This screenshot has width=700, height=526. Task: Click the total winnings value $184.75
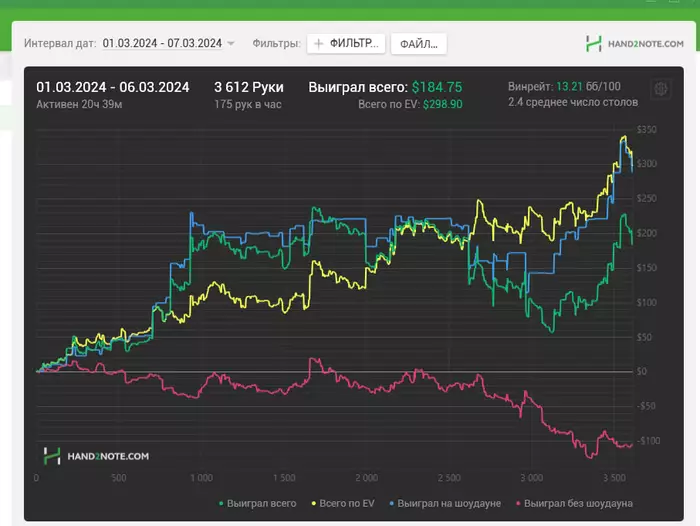[x=437, y=87]
